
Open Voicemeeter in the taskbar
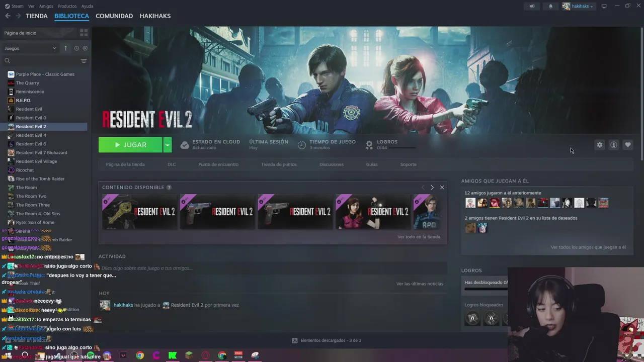(x=238, y=355)
